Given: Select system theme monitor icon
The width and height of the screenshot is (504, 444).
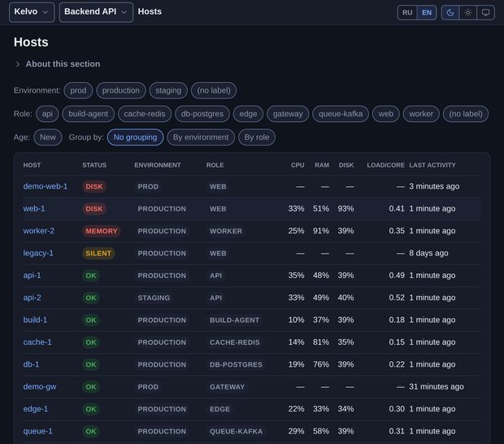Looking at the screenshot, I should click(485, 13).
